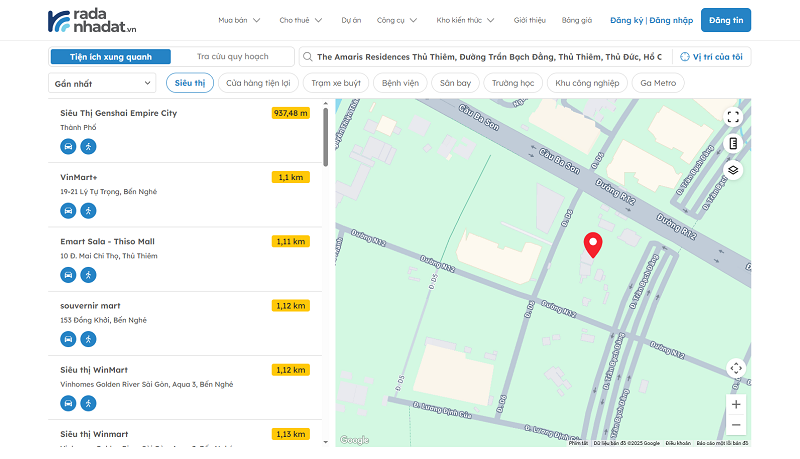Click the map pan control
800x459 pixels.
coord(736,368)
